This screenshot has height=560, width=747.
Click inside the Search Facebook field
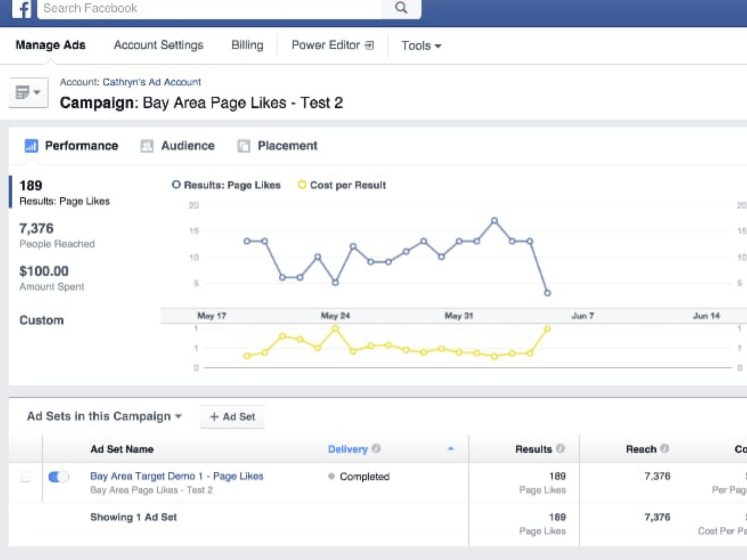pos(210,8)
